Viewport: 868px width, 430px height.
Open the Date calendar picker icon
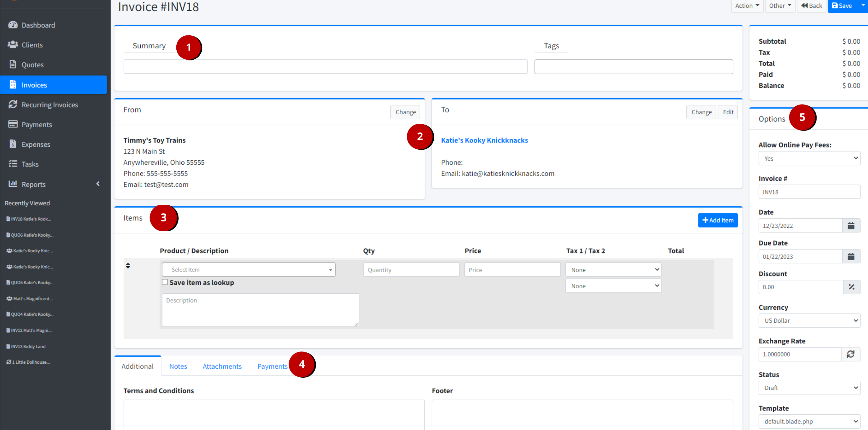coord(851,225)
